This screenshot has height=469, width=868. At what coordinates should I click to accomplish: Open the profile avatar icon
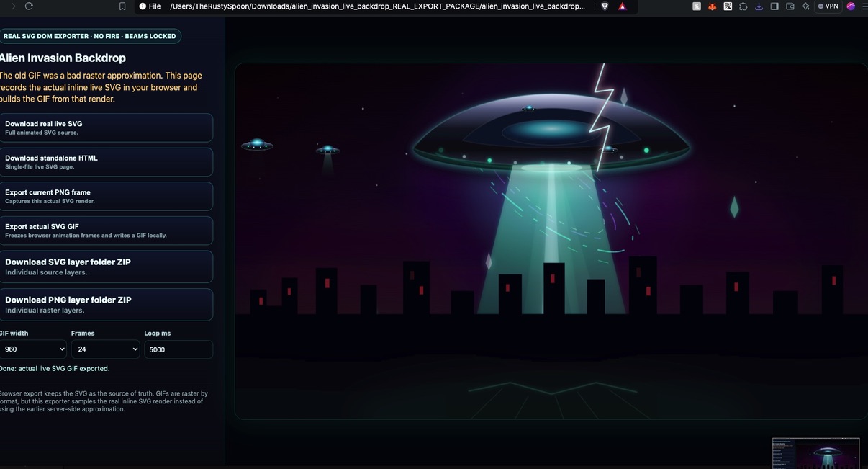(851, 6)
